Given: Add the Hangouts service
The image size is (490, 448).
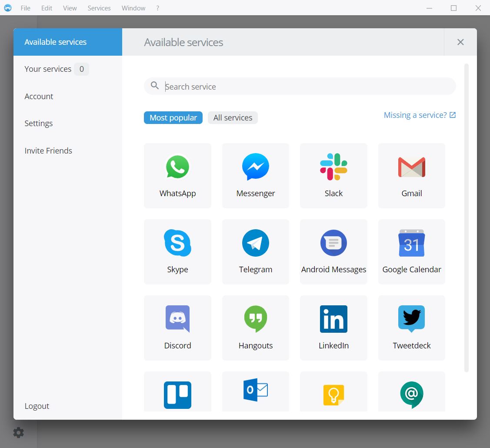Looking at the screenshot, I should point(255,328).
